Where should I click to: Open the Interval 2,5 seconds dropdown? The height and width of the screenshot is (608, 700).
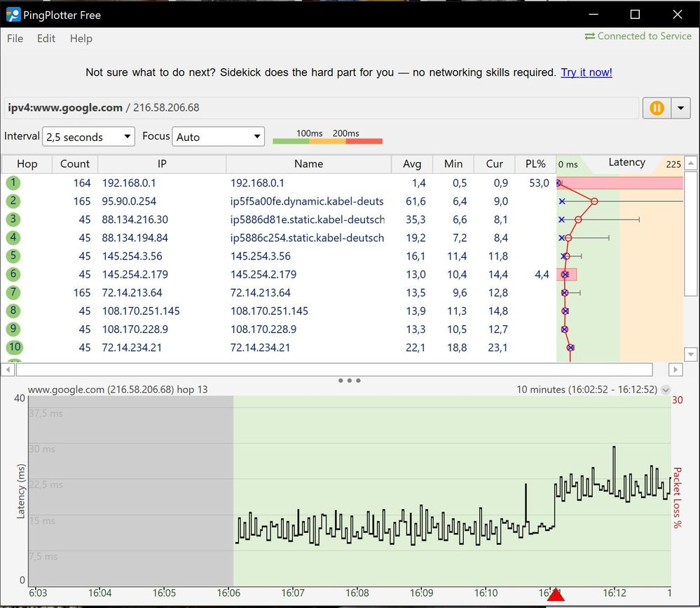pos(88,137)
